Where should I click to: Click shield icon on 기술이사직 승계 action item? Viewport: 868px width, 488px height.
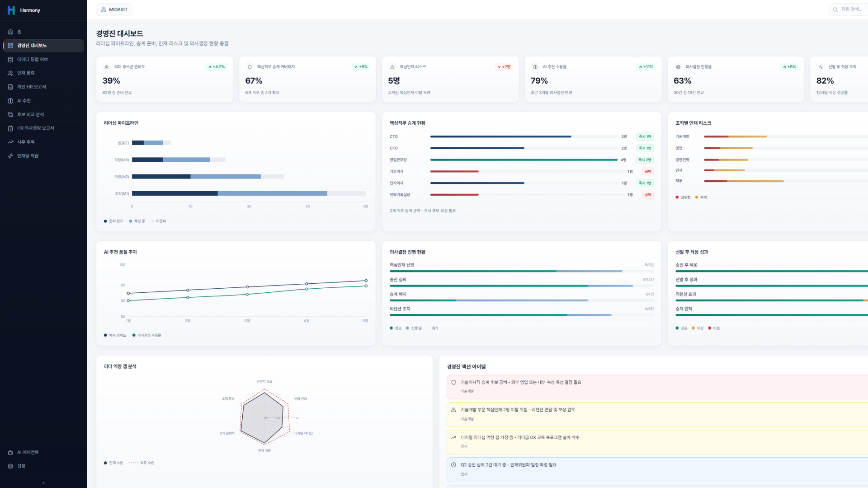[x=453, y=382]
